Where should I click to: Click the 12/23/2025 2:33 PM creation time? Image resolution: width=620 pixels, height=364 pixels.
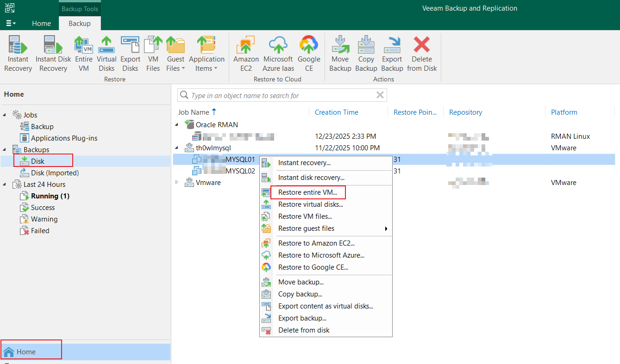(x=345, y=136)
